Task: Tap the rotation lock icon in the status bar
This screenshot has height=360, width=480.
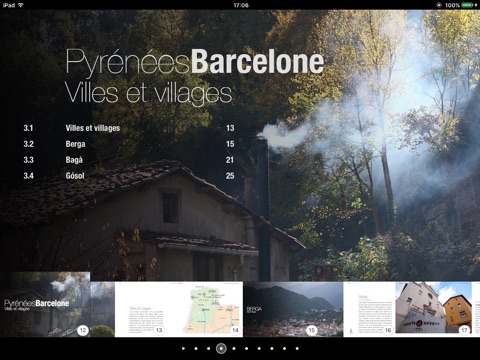Action: 439,5
